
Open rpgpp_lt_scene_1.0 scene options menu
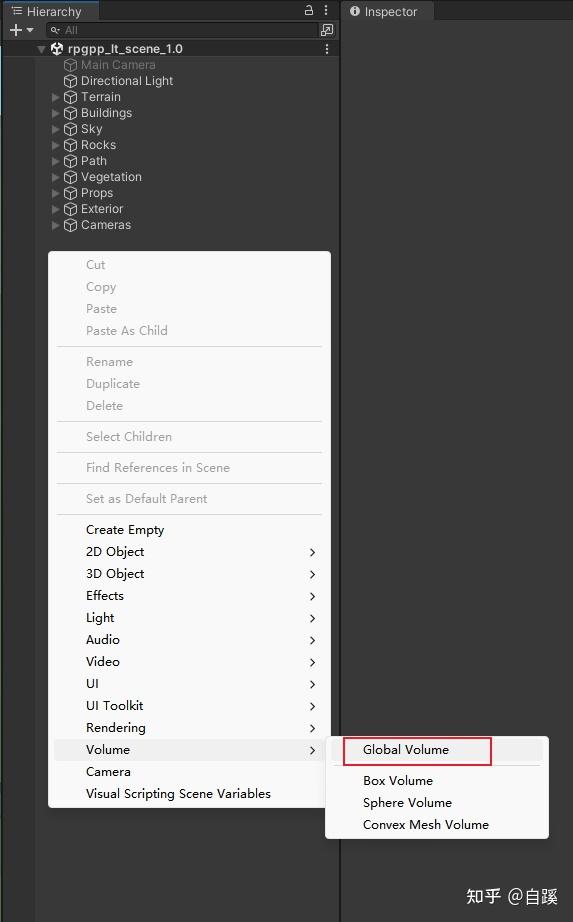[327, 49]
